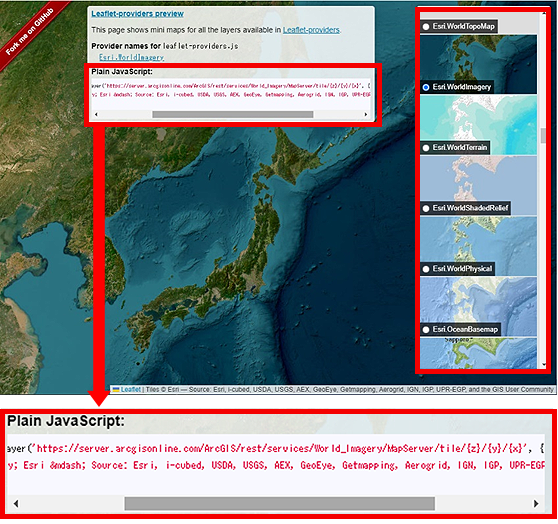558x524 pixels.
Task: Click right arrow of enlarged code scrollbar
Action: tap(536, 504)
